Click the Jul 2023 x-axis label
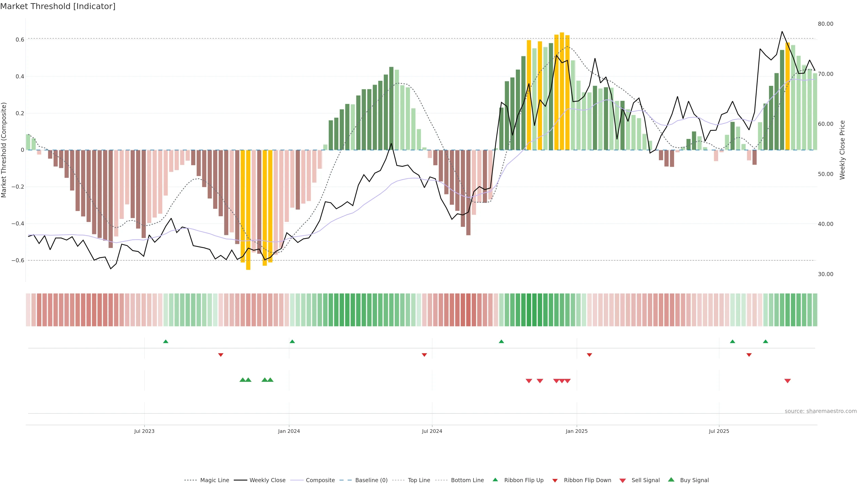 pyautogui.click(x=144, y=431)
